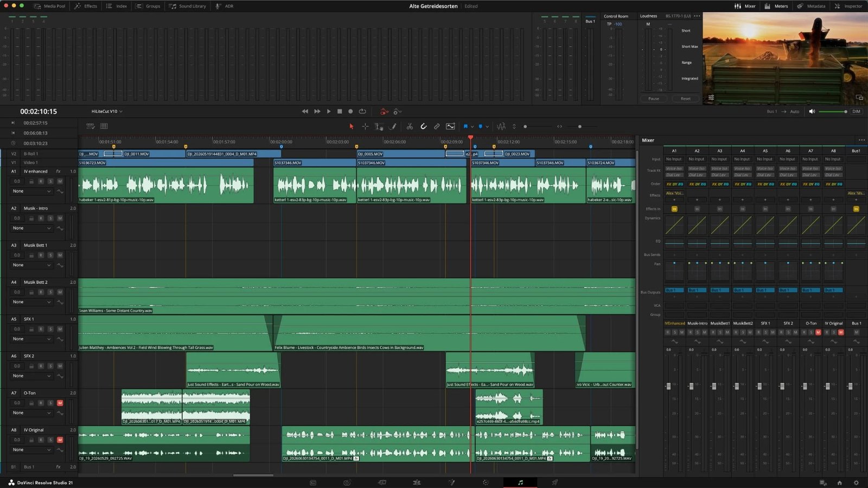This screenshot has width=868, height=488.
Task: Open the Timeline View Options icon
Action: click(91, 126)
